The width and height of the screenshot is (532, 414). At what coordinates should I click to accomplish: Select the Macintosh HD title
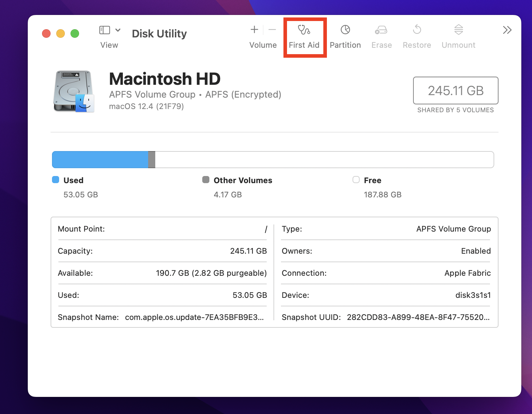coord(165,79)
